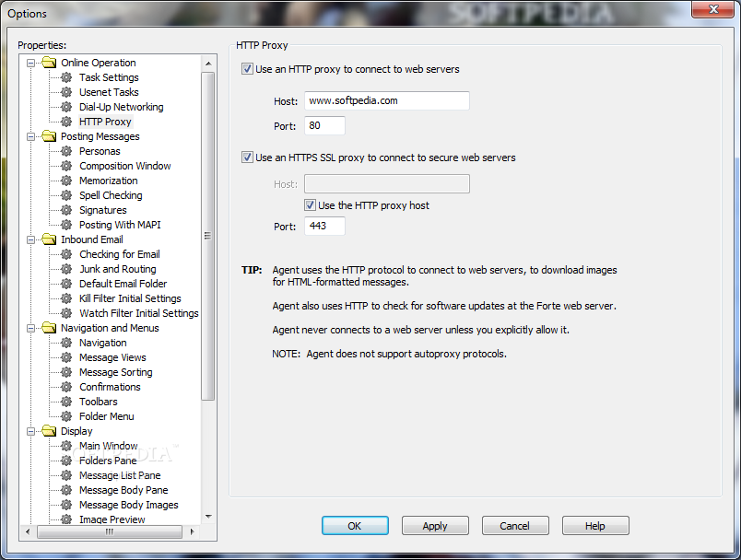Collapse the Online Operation tree node
741x560 pixels.
click(x=30, y=63)
